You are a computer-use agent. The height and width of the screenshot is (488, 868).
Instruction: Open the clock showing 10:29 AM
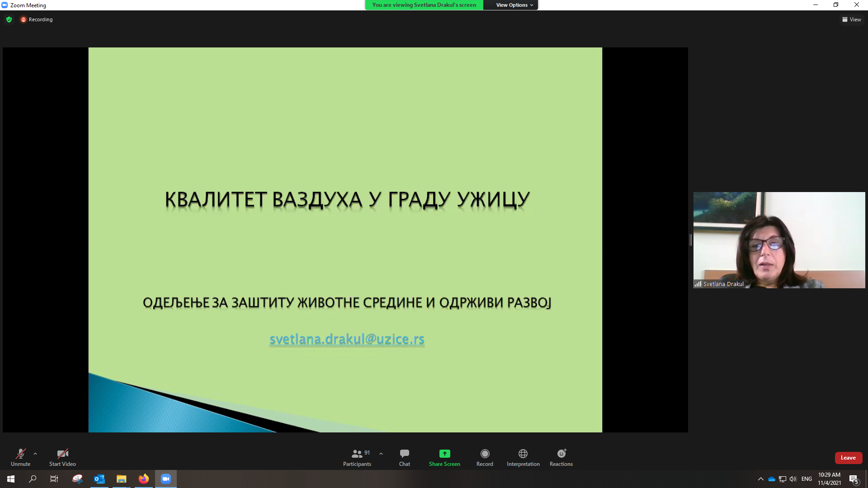pyautogui.click(x=829, y=479)
